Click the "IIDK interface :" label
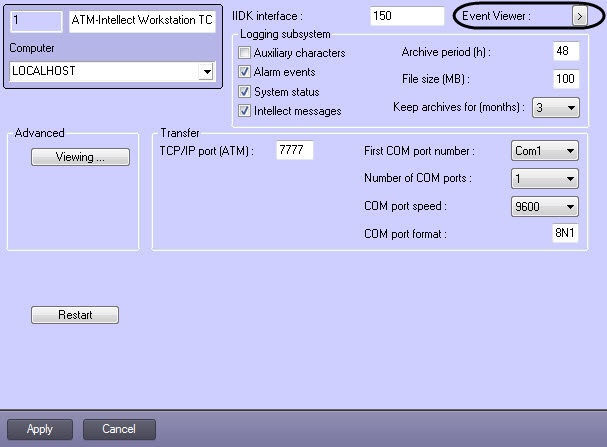 point(267,16)
